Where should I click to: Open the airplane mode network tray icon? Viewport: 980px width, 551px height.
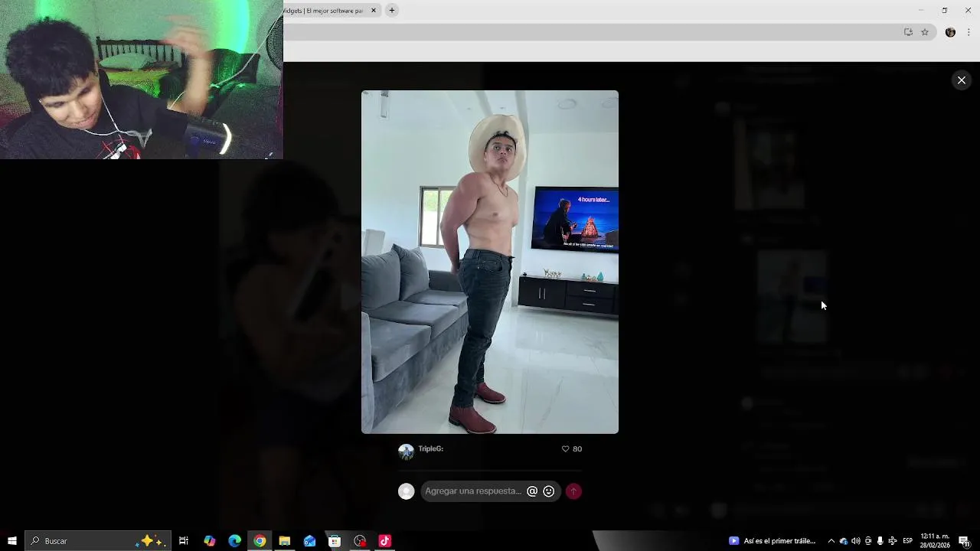click(x=893, y=541)
